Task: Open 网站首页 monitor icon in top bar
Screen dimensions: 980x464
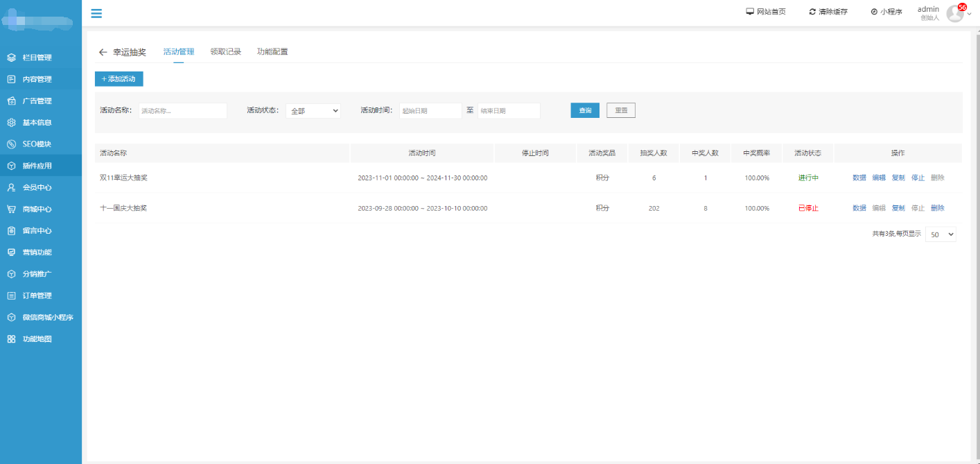Action: (749, 12)
